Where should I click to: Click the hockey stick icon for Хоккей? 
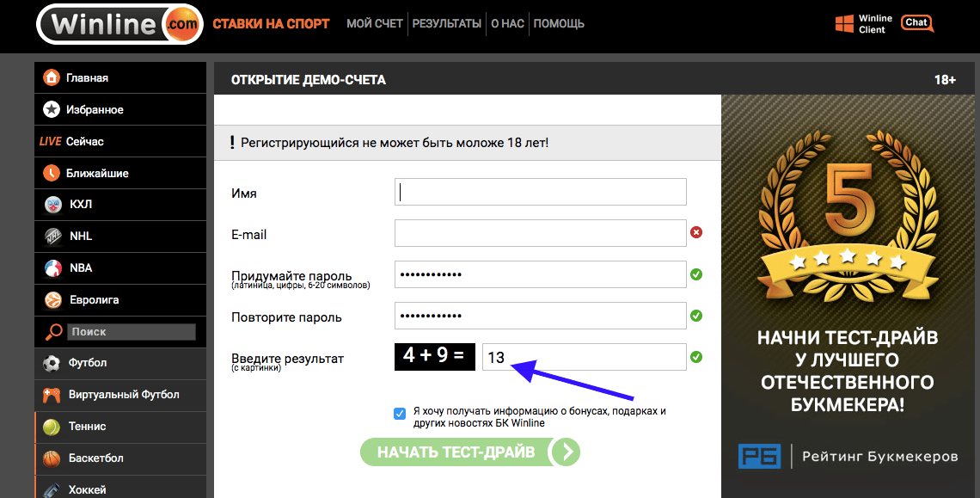pos(52,490)
